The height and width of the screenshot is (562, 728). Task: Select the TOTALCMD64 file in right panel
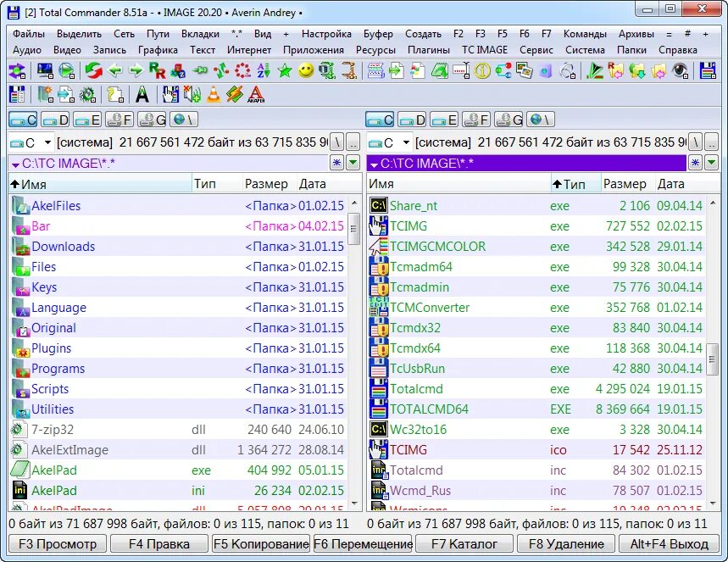(536, 409)
